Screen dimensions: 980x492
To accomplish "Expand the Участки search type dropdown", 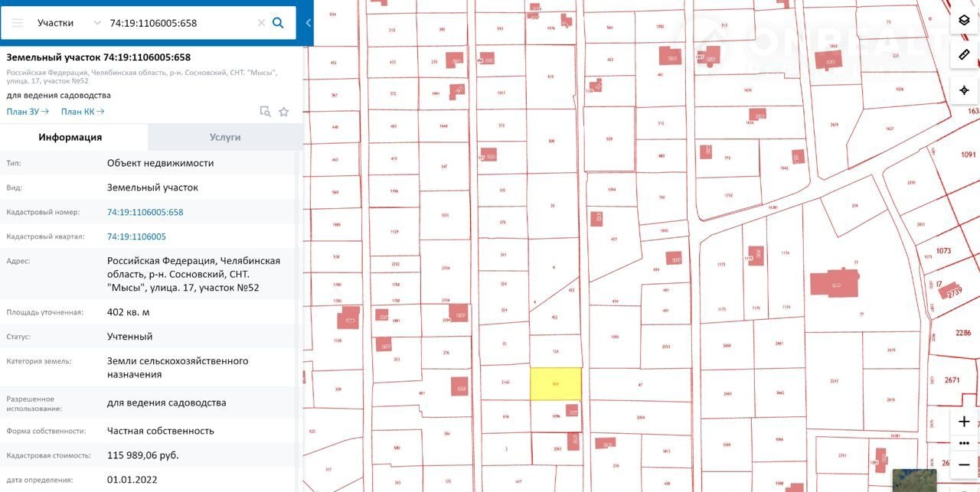I will click(x=69, y=23).
